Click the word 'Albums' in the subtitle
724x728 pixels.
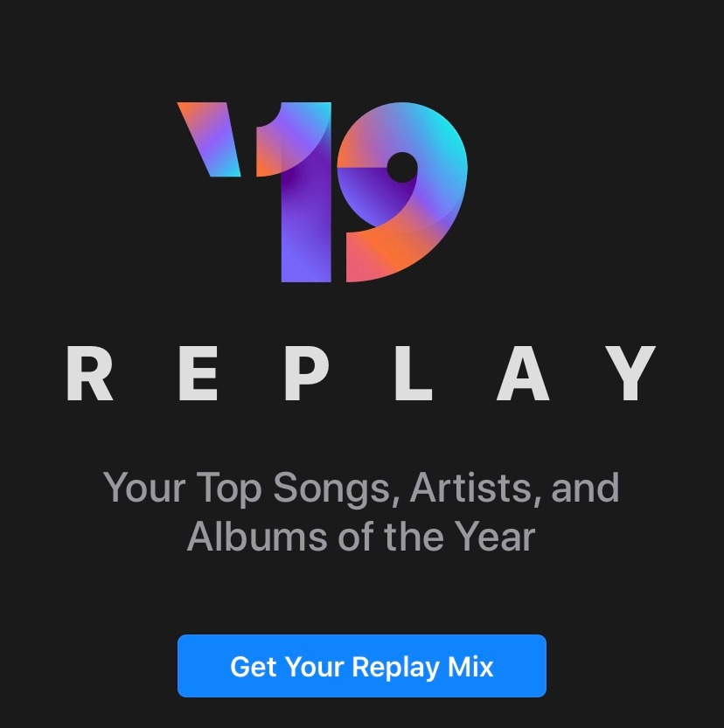coord(257,537)
